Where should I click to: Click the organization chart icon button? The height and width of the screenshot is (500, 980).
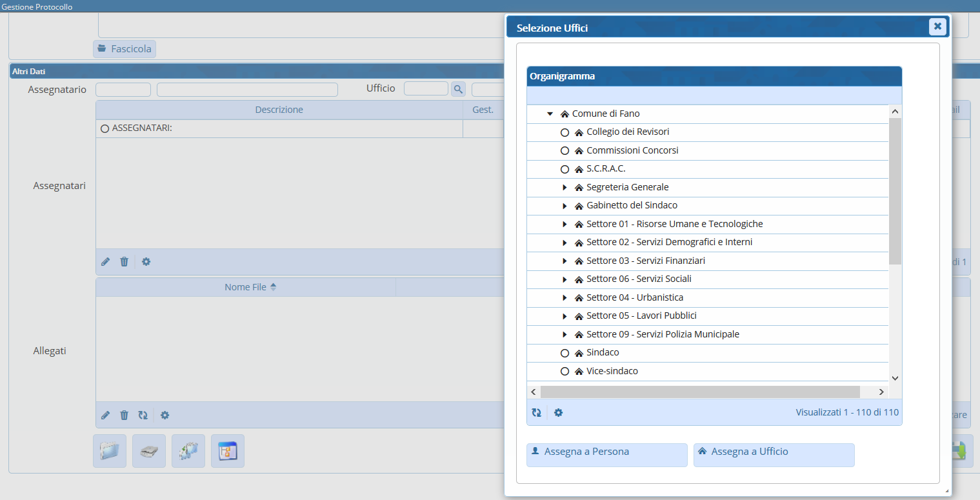pos(188,451)
